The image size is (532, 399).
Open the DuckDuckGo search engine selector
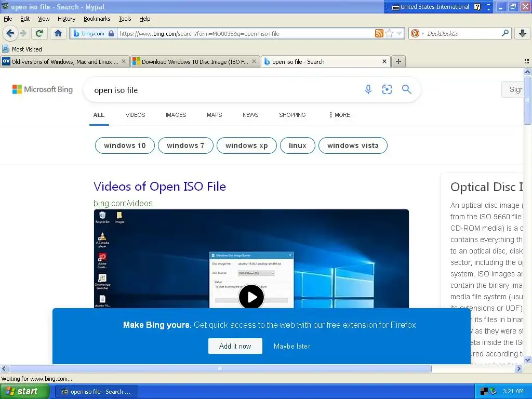tap(417, 33)
